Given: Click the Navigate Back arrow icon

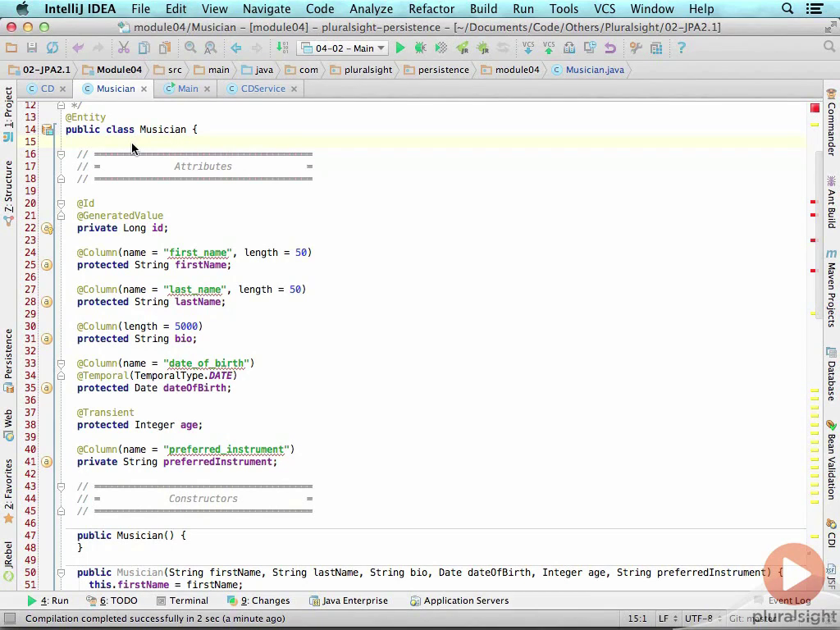Looking at the screenshot, I should click(x=236, y=48).
